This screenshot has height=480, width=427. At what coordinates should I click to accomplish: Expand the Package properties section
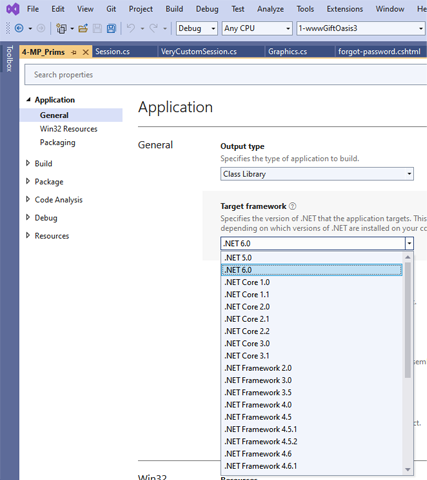(28, 181)
